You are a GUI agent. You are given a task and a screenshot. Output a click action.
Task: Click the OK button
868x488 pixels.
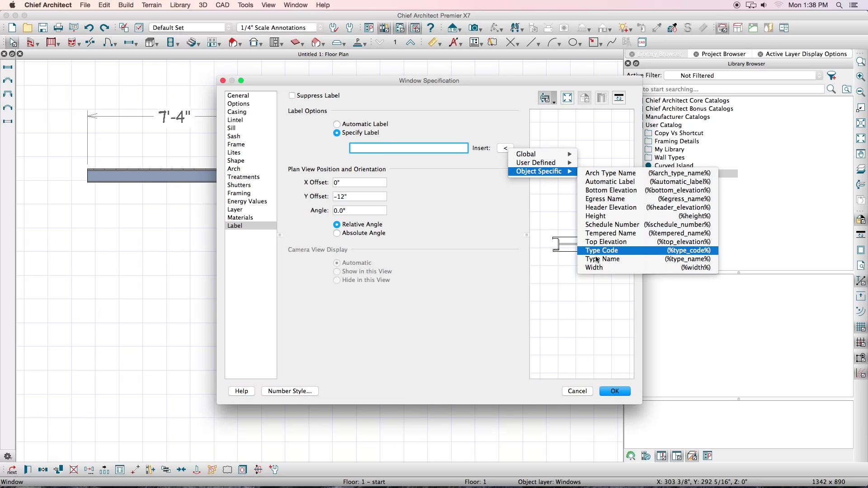[x=615, y=391]
